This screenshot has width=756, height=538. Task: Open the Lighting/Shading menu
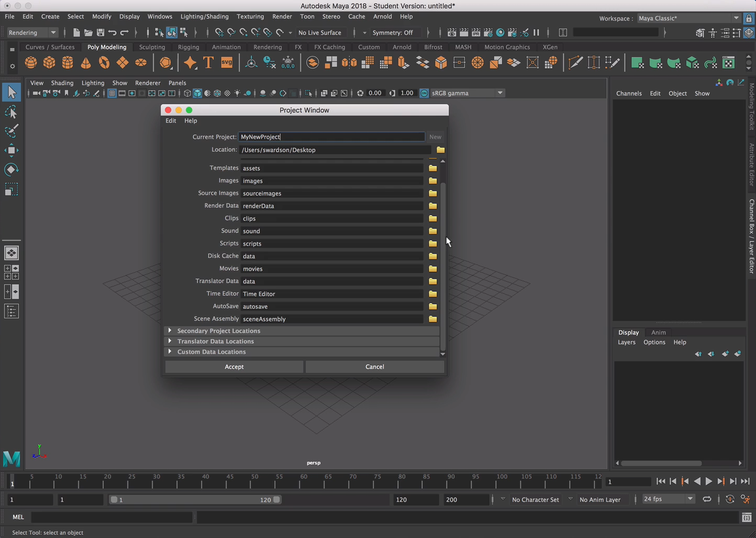tap(204, 17)
